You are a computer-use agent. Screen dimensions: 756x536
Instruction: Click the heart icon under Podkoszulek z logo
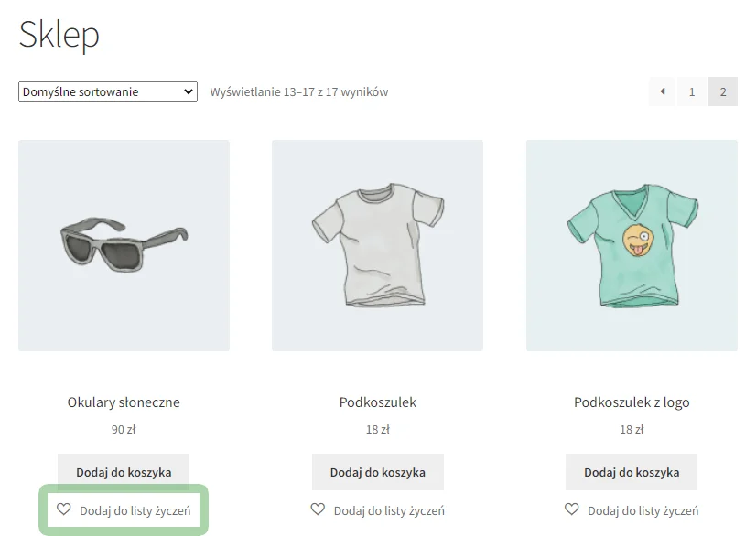[x=572, y=509]
